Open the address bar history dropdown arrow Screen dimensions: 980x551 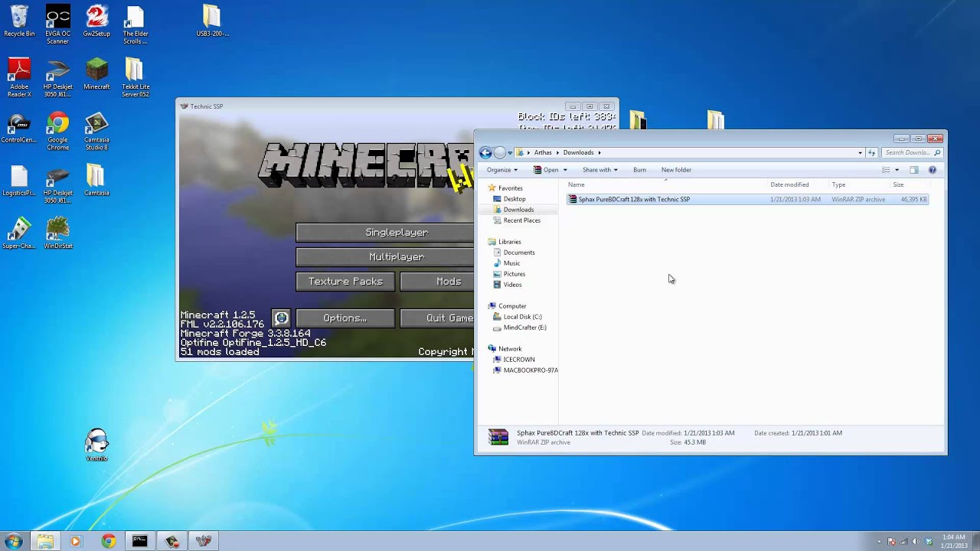[x=860, y=152]
